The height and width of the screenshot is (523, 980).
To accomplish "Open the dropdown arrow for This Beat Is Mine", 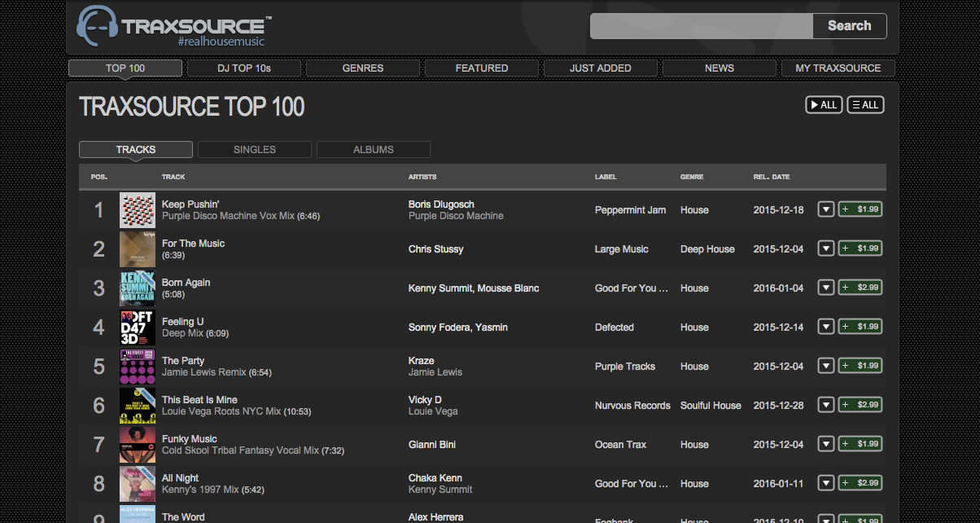I will click(x=826, y=405).
